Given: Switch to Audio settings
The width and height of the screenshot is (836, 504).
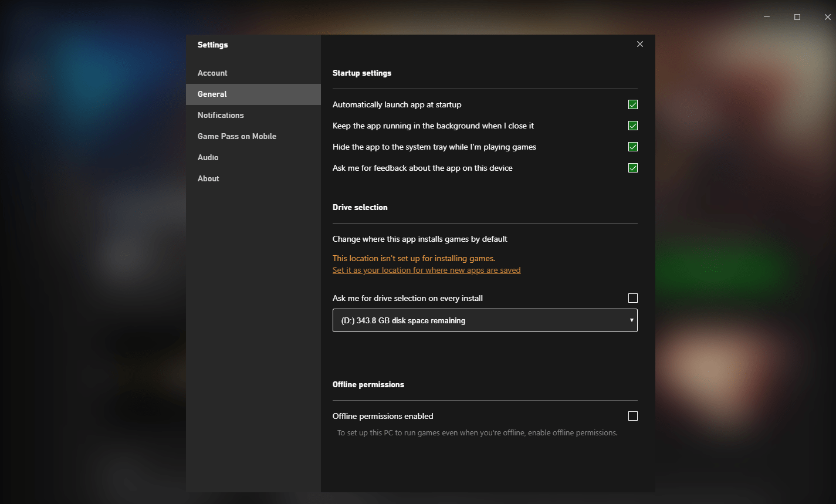Looking at the screenshot, I should coord(208,157).
